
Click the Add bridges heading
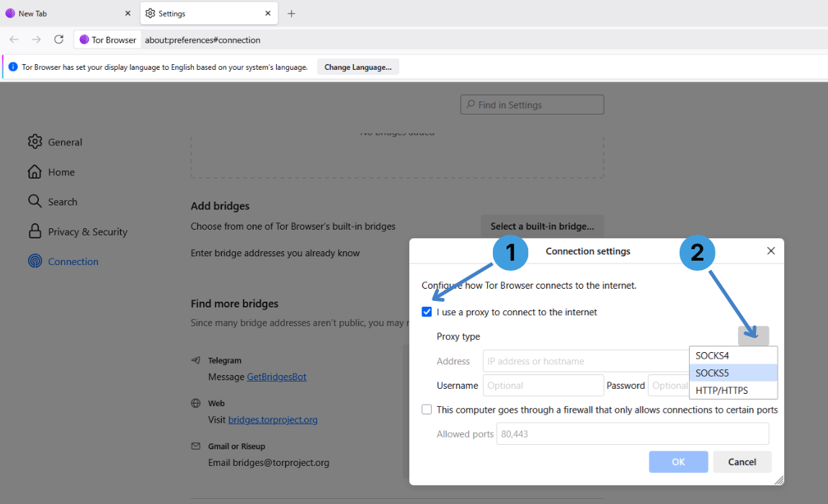pyautogui.click(x=221, y=206)
